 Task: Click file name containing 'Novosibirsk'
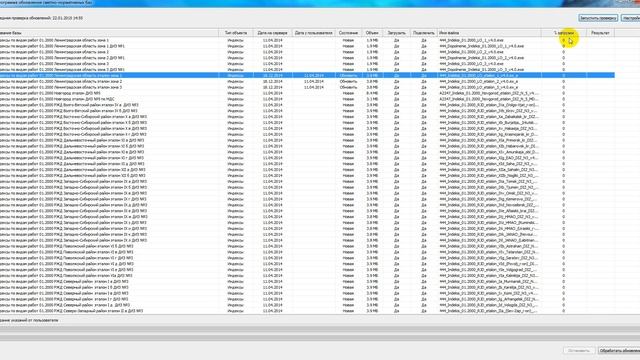coord(489,205)
